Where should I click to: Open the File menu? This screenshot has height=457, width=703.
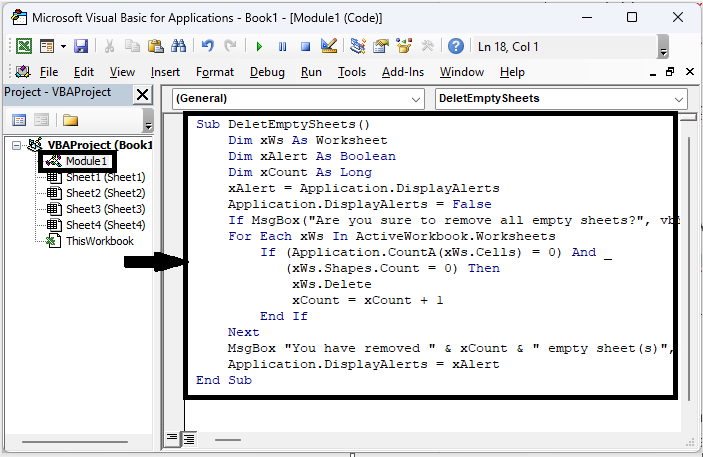tap(48, 72)
